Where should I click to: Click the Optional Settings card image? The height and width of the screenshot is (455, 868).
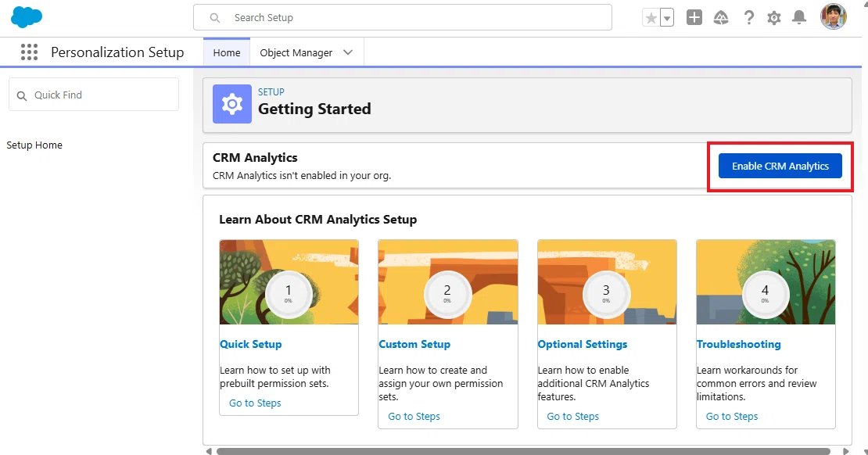coord(607,281)
